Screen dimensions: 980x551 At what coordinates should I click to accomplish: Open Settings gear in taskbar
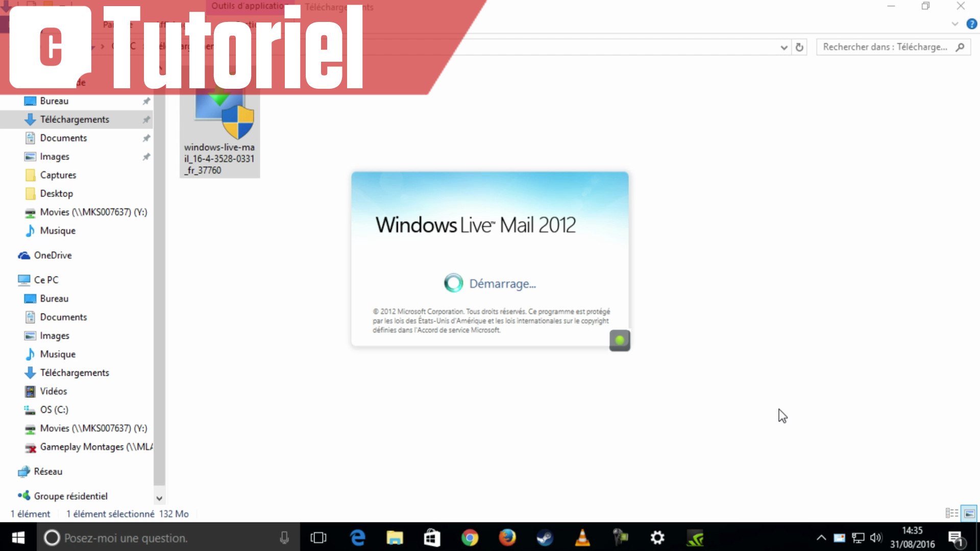pos(657,538)
